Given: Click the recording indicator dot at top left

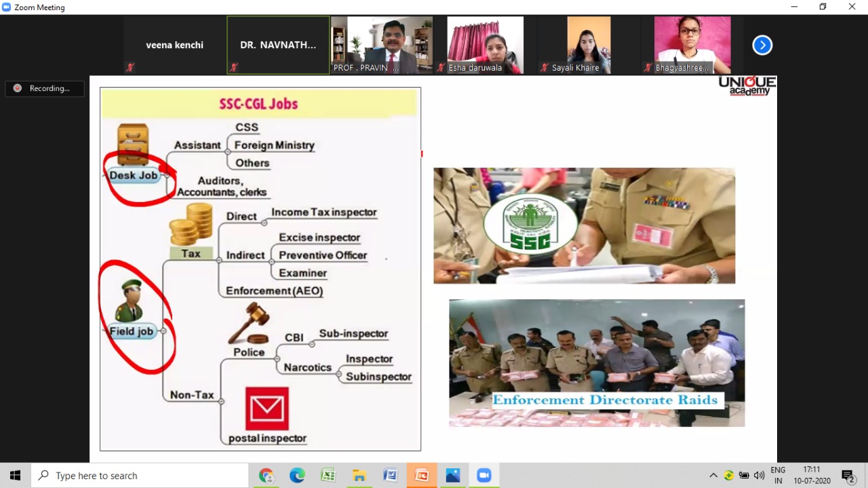Looking at the screenshot, I should (x=18, y=88).
